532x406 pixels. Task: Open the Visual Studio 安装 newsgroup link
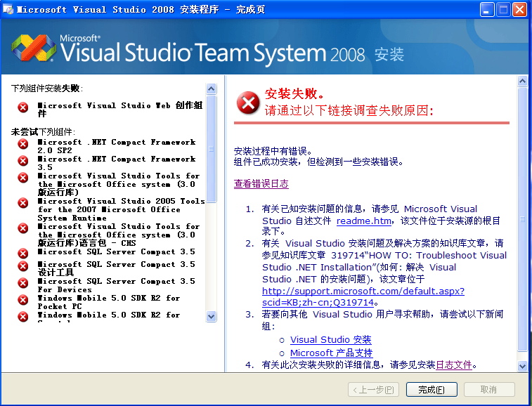[330, 339]
